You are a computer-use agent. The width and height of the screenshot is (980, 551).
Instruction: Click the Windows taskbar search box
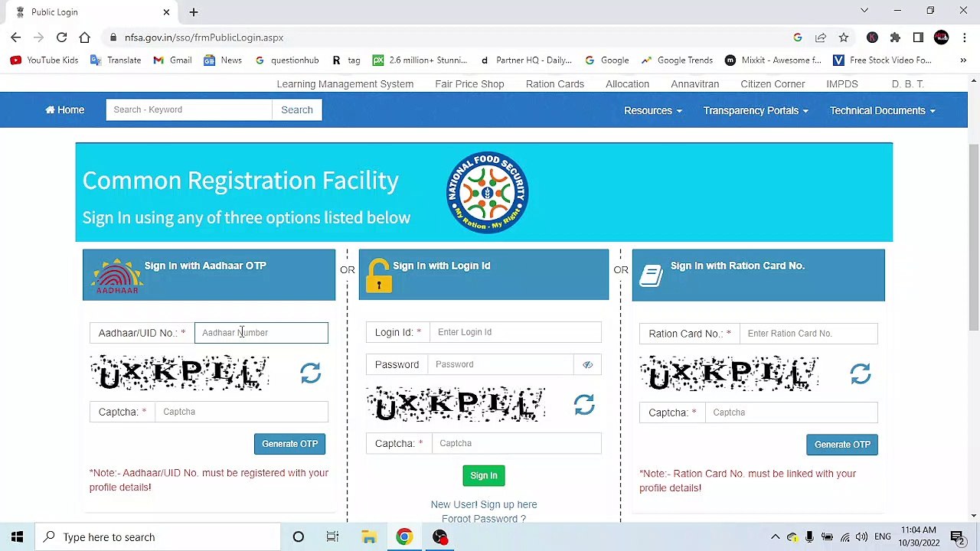[x=159, y=537]
